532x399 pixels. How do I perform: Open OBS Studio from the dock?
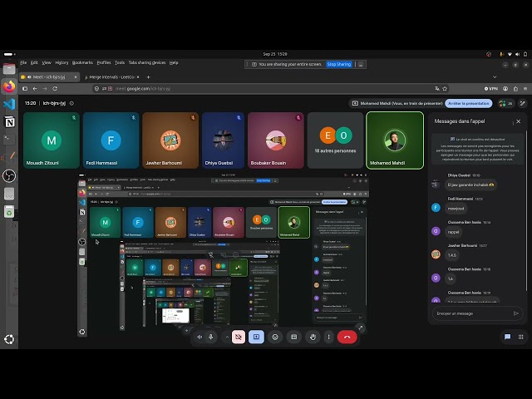coord(9,175)
